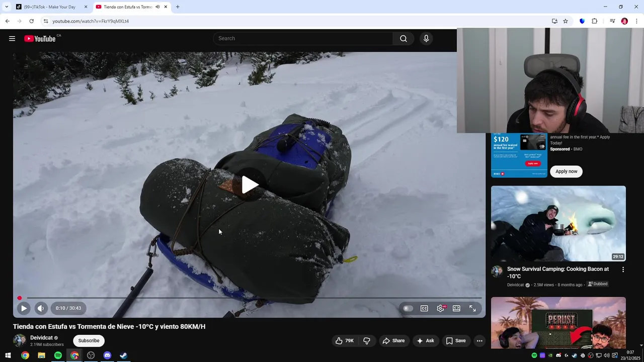Go to YouTube home via logo
The width and height of the screenshot is (644, 362).
coord(40,39)
